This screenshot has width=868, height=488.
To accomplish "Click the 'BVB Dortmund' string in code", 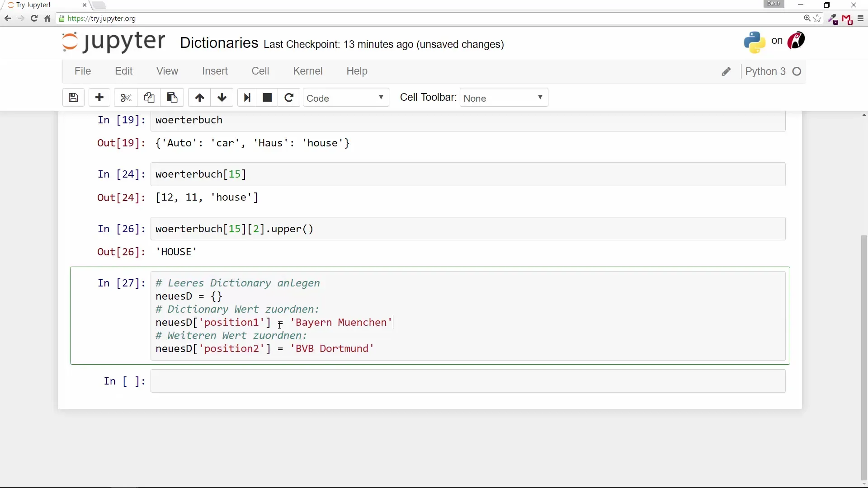I will tap(332, 348).
